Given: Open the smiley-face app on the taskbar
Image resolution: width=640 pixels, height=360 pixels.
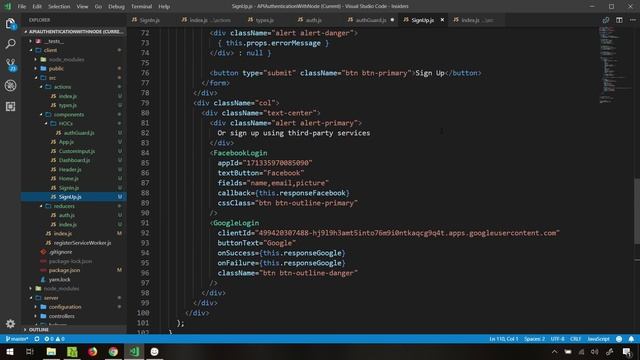Looking at the screenshot, I should (154, 351).
